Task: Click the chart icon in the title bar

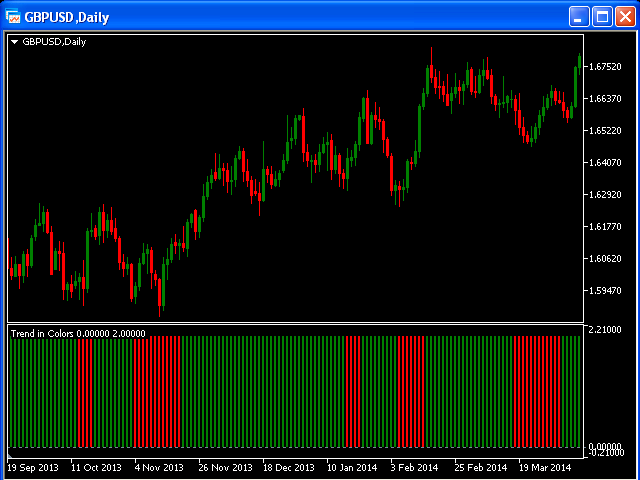Action: (13, 17)
